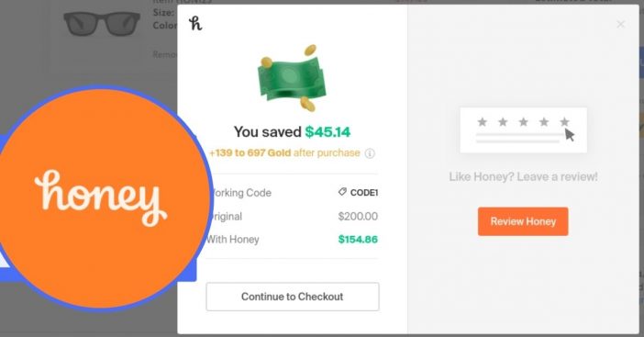Click the '+139 to 697 Gold' text
Screen dimensions: 644x337
tap(250, 152)
